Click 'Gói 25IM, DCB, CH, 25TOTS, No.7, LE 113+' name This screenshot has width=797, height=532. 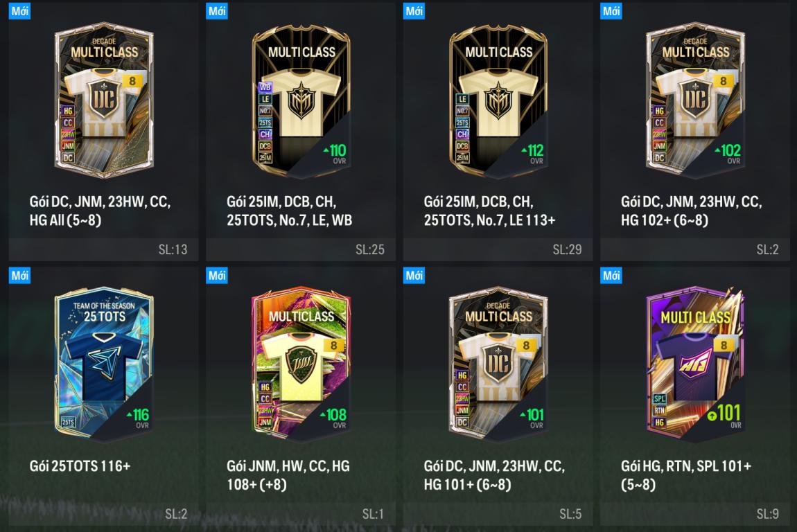[489, 211]
